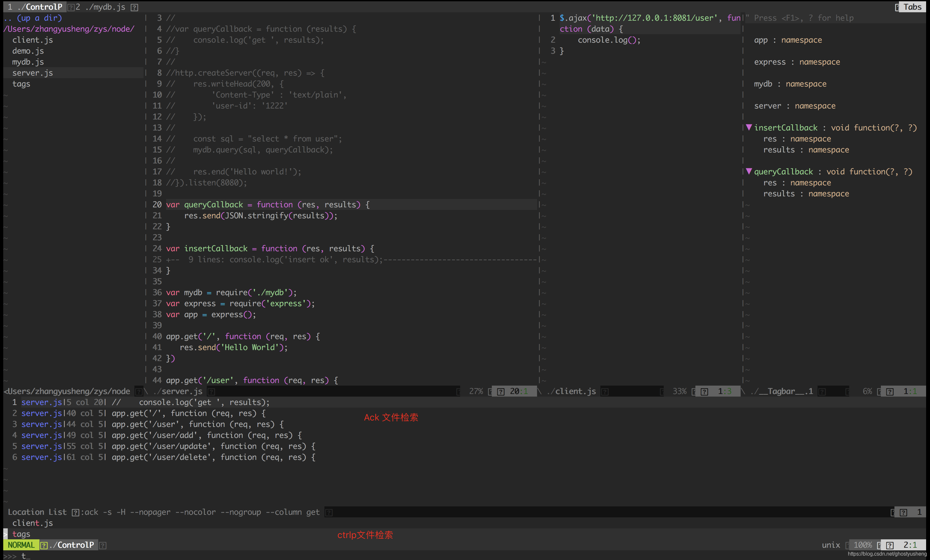Screen dimensions: 930x560
Task: Jump to the express namespace tag
Action: point(797,62)
